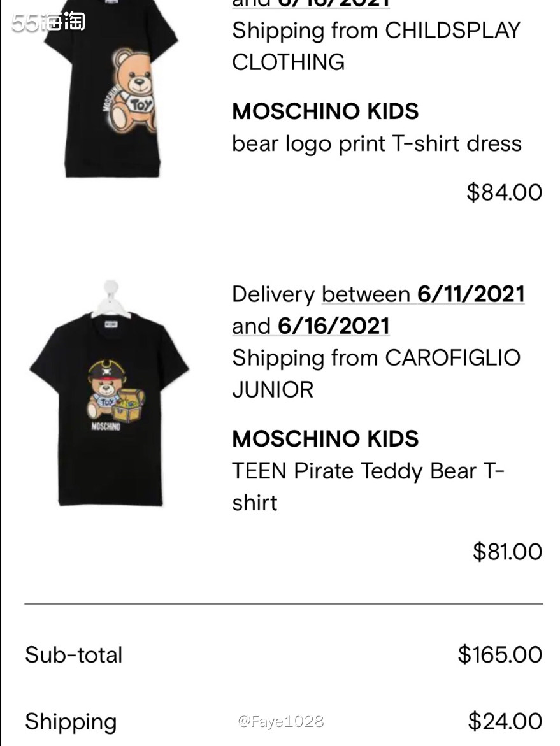This screenshot has width=560, height=746.
Task: Click the $81.00 price
Action: pyautogui.click(x=506, y=551)
